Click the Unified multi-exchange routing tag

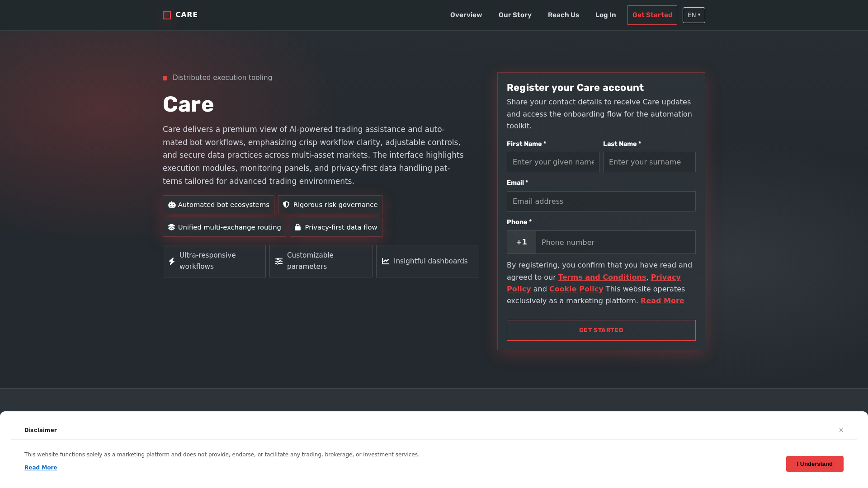(x=224, y=227)
